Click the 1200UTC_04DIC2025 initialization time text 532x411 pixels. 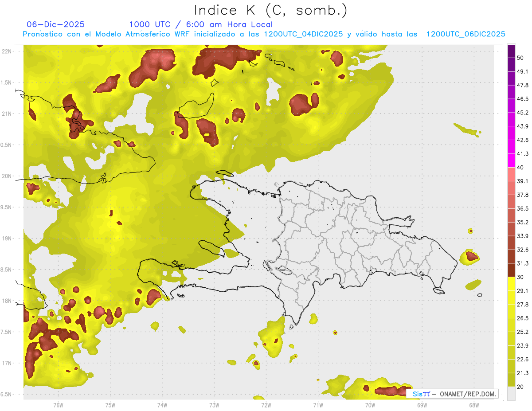tap(303, 34)
